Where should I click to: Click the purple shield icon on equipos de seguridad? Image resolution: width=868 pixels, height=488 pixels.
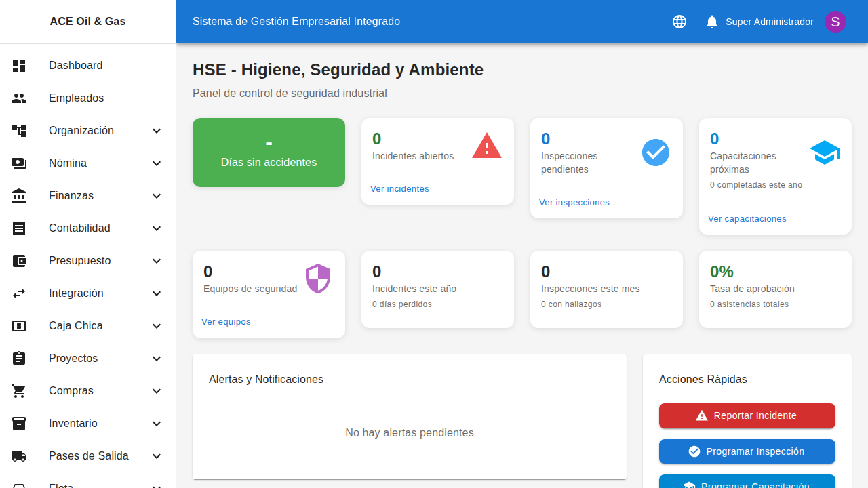(x=317, y=278)
